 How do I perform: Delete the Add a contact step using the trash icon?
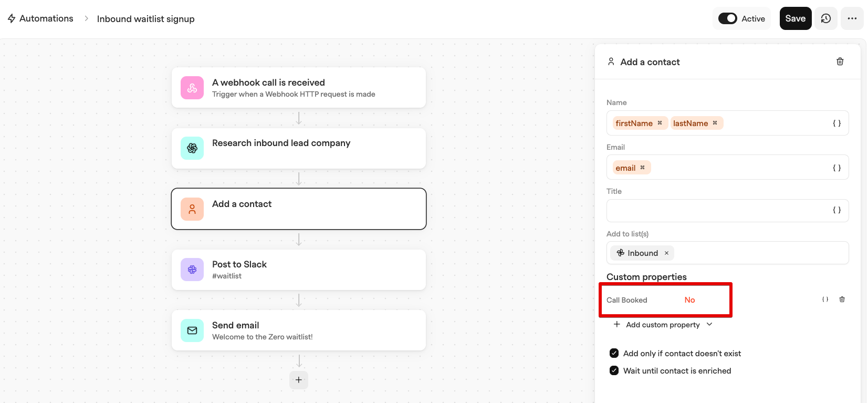tap(840, 61)
